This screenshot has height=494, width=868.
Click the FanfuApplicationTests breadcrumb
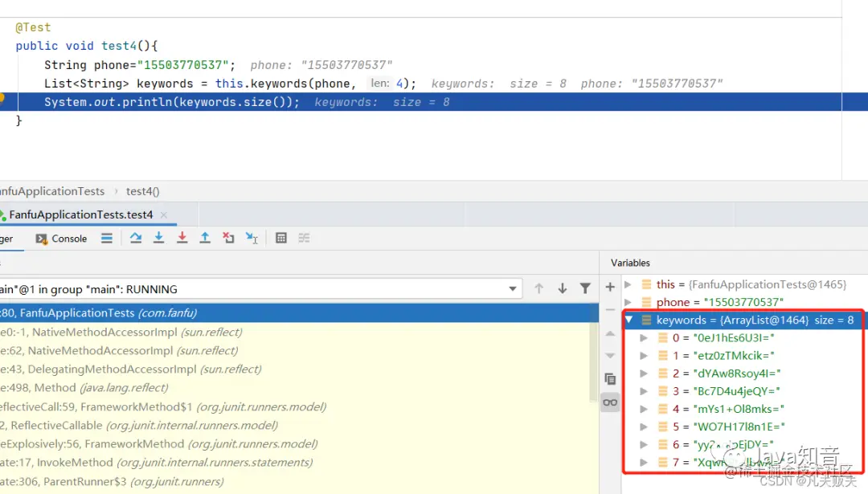tap(52, 191)
